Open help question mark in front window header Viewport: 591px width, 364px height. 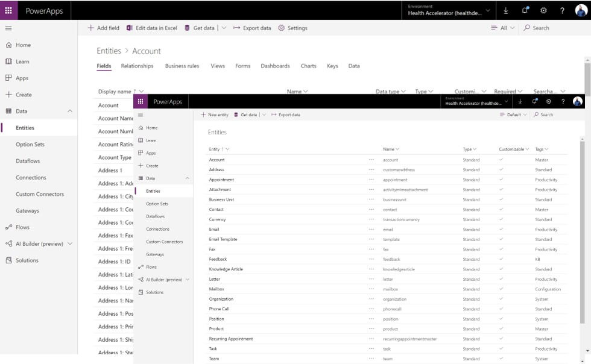563,101
